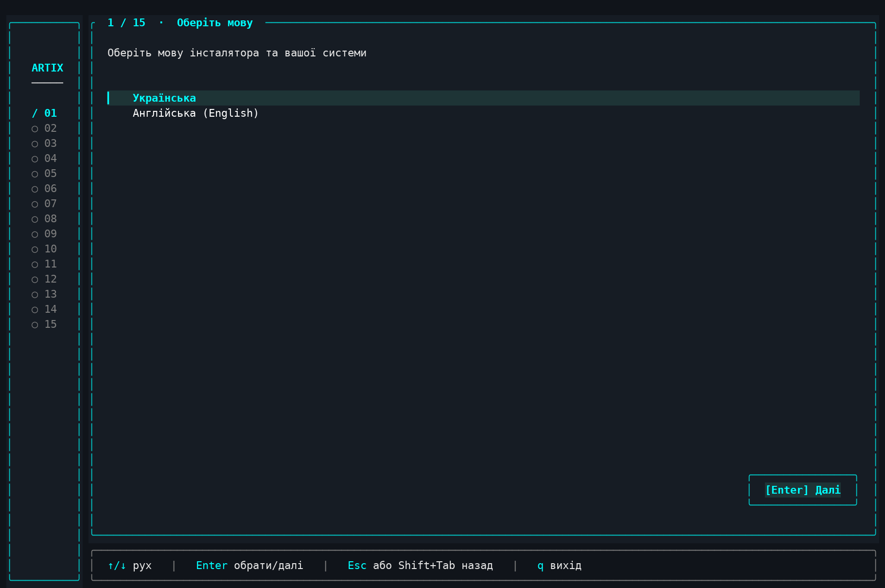
Task: Select the Українська language option
Action: tap(483, 98)
